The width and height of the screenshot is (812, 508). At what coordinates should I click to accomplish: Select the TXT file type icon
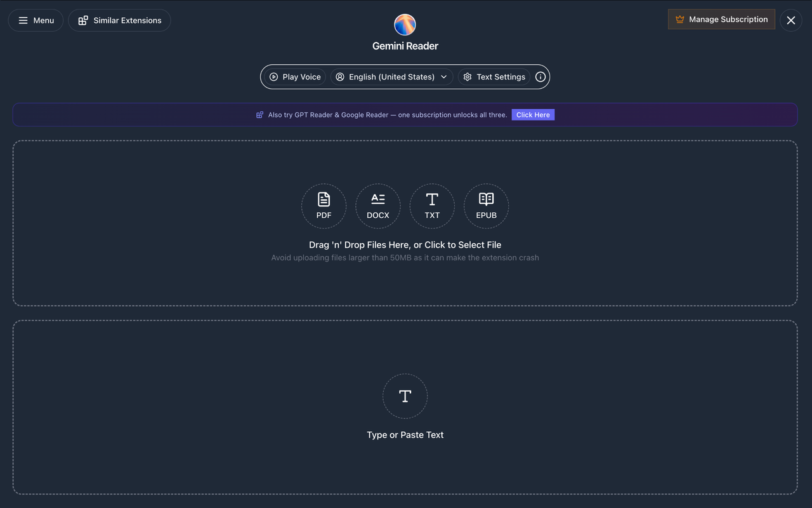[432, 206]
